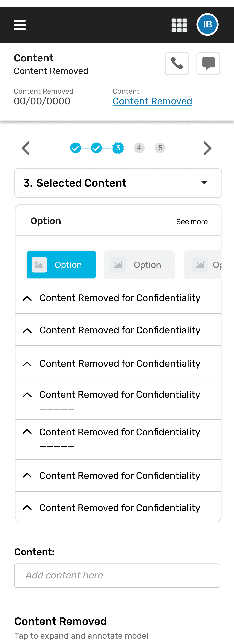Open the IB user profile avatar
The height and width of the screenshot is (644, 234).
[207, 24]
